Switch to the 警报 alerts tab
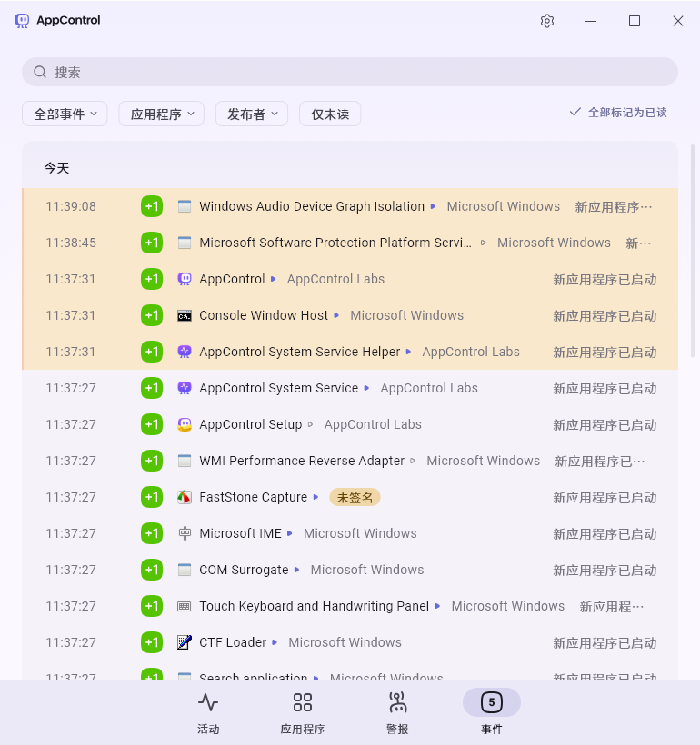The width and height of the screenshot is (700, 745). pyautogui.click(x=397, y=713)
